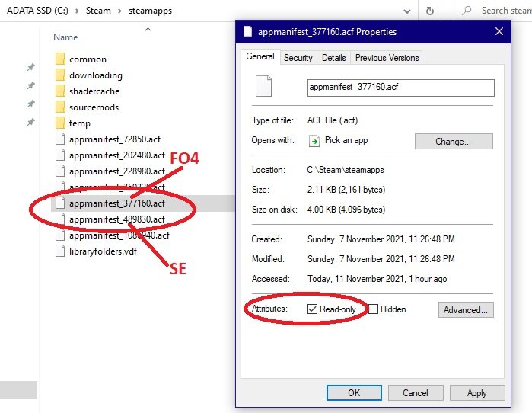
Task: Click the search magnifier icon
Action: 467,11
